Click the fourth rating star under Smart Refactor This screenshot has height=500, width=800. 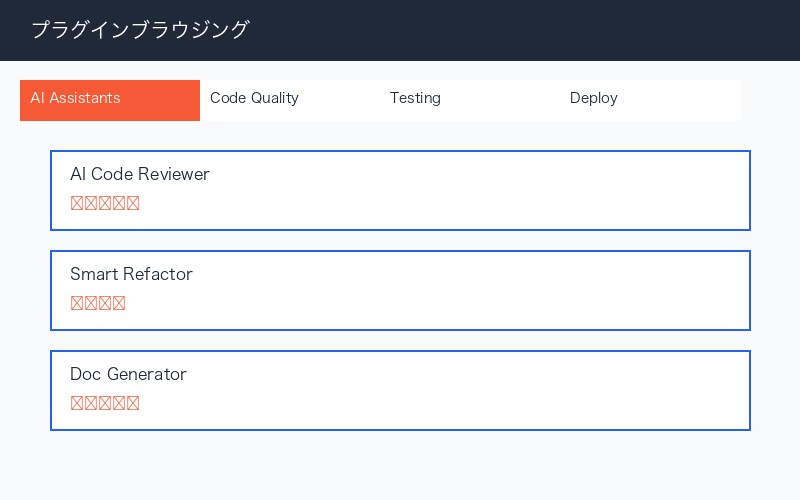click(119, 303)
